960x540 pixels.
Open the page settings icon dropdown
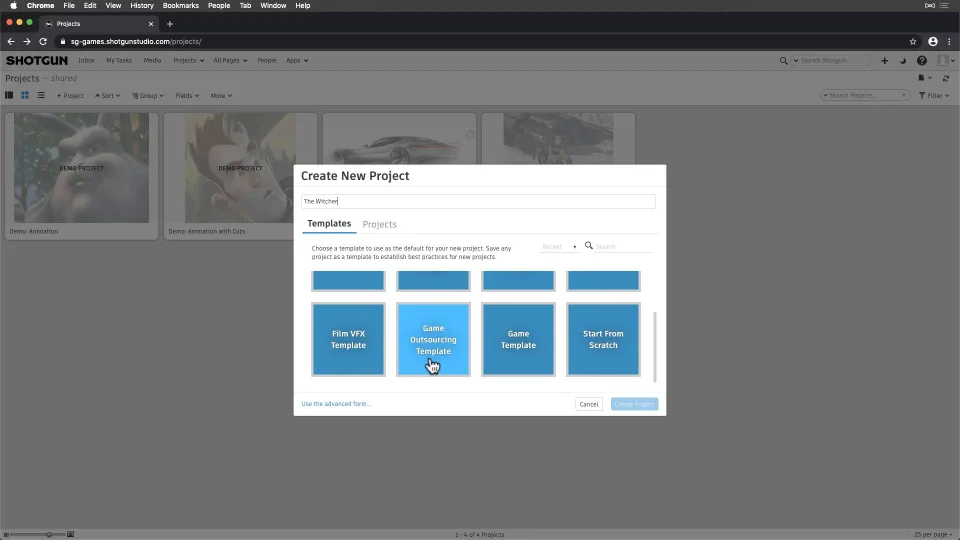924,78
